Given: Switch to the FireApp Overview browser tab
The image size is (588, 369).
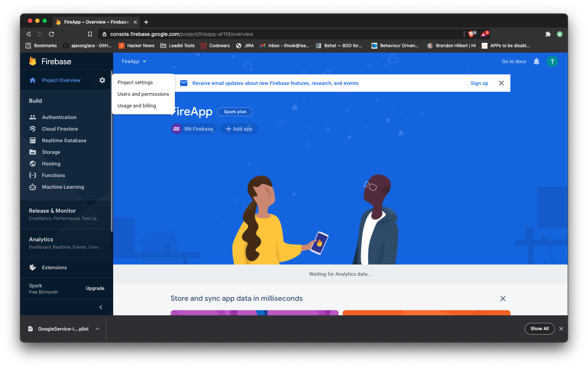Looking at the screenshot, I should [96, 22].
